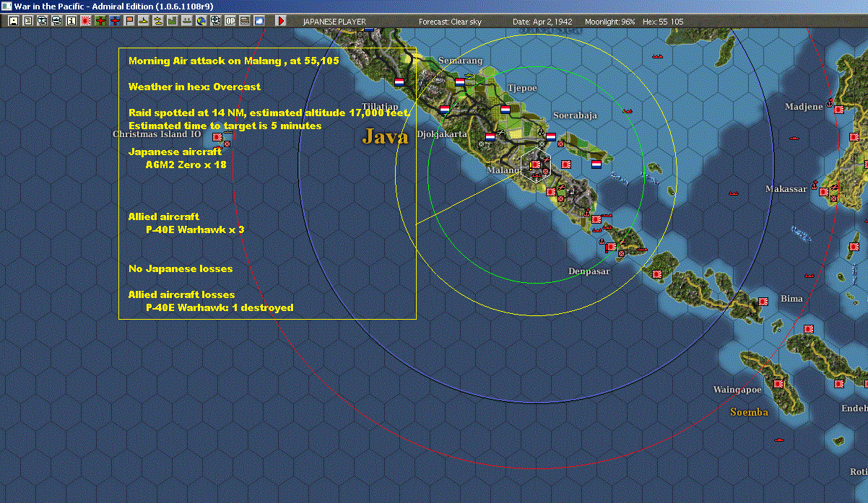
Task: Click the Djokjakarta city label
Action: click(x=442, y=134)
